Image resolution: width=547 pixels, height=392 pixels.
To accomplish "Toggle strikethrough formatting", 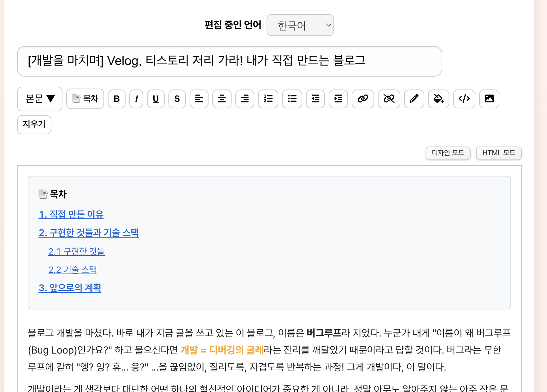I will pos(177,99).
